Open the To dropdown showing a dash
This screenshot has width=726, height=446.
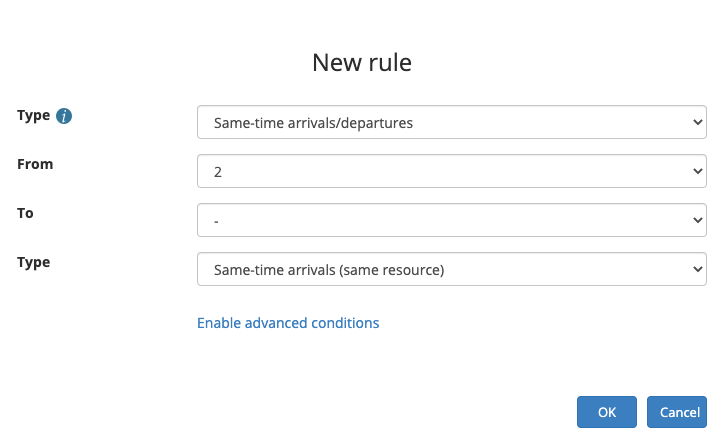(452, 220)
